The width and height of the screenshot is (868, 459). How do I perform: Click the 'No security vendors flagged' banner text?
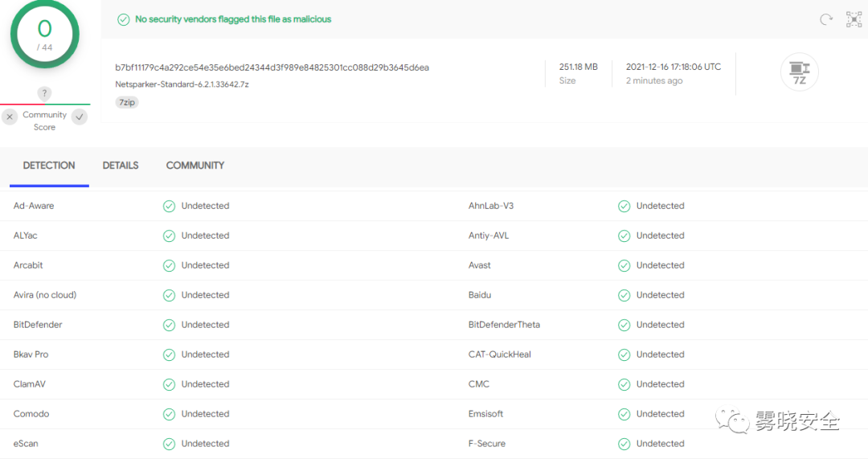click(233, 19)
